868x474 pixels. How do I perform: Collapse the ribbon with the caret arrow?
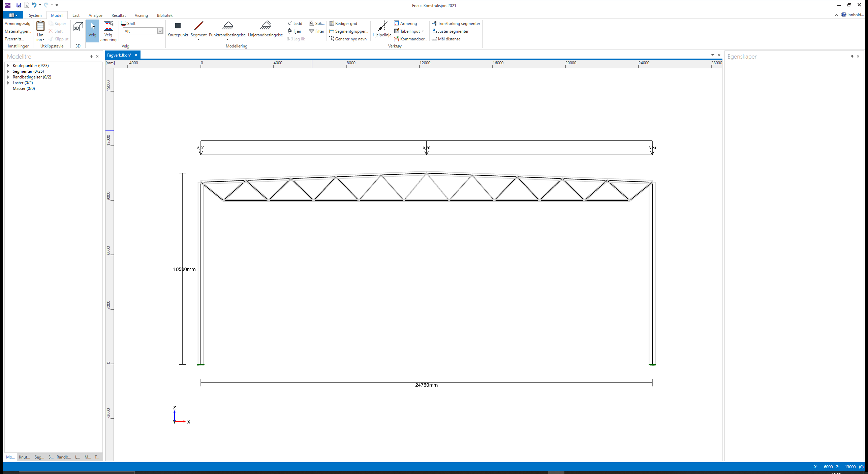pyautogui.click(x=836, y=15)
